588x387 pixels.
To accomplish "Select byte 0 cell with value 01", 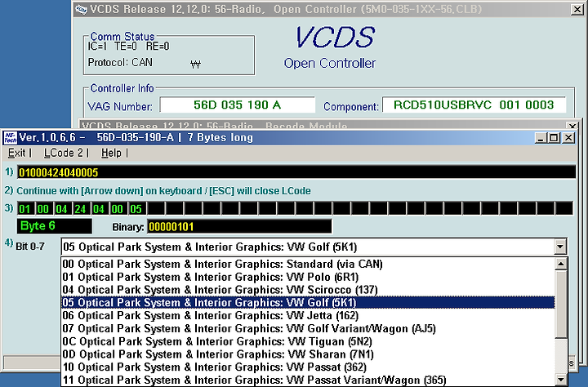I will tap(25, 208).
